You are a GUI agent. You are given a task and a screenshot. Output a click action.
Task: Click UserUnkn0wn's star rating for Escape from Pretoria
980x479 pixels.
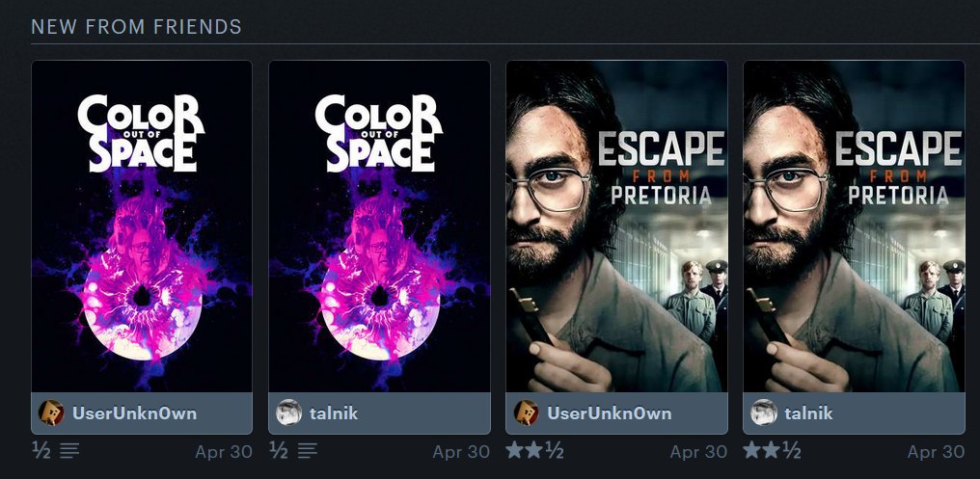(x=535, y=450)
